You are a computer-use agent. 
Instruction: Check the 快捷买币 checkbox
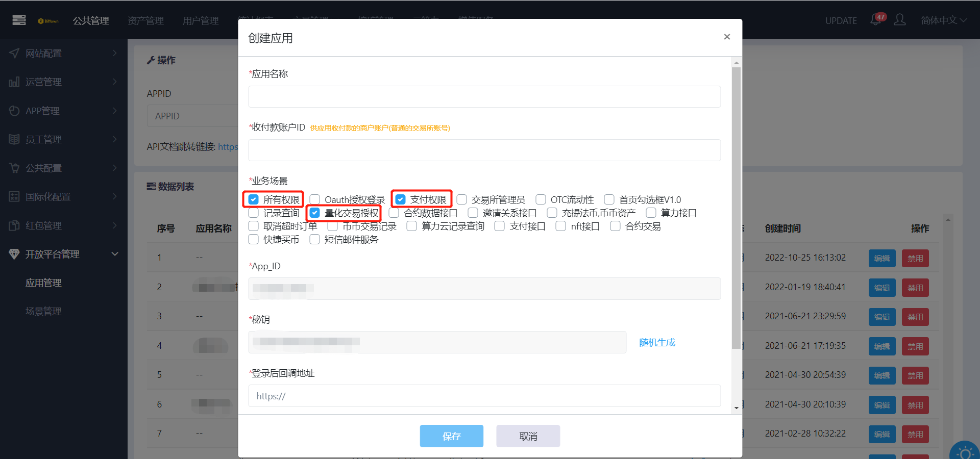[x=254, y=239]
